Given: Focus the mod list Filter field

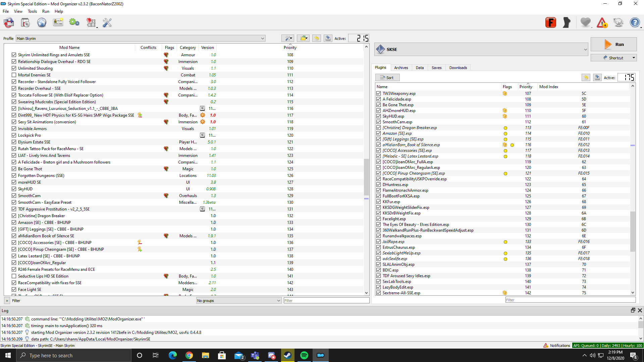Looking at the screenshot, I should 326,301.
